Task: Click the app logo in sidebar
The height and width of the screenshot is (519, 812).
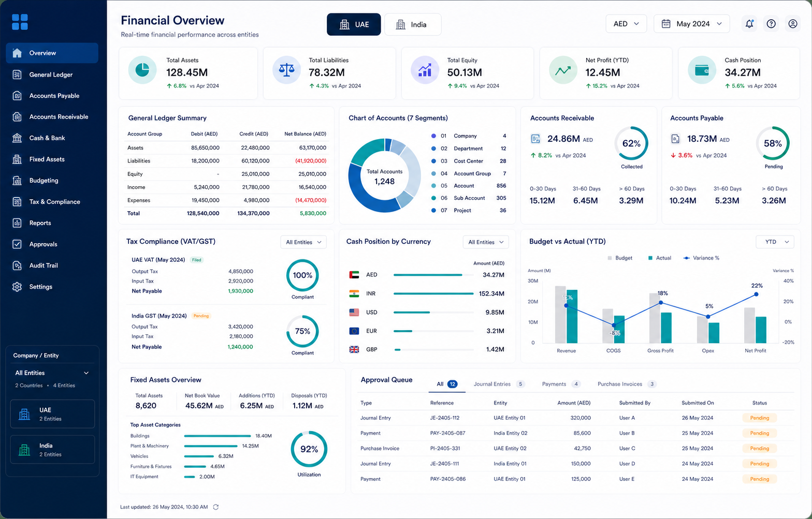Action: tap(20, 22)
